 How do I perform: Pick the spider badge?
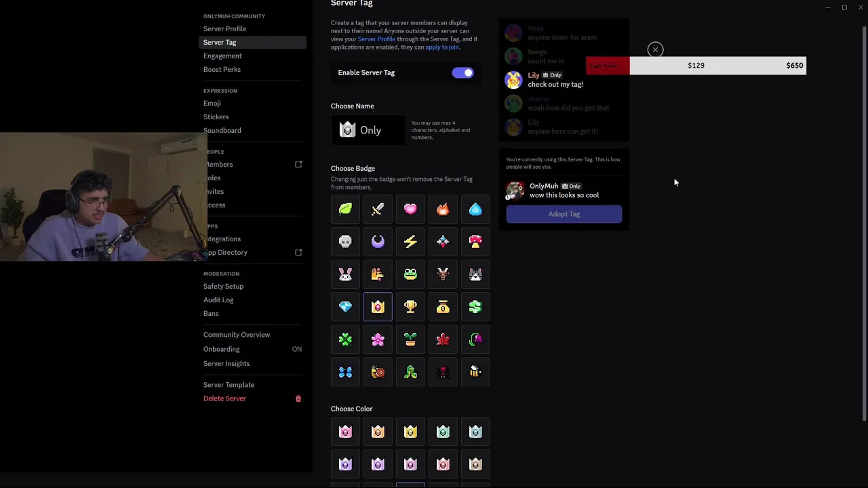(x=443, y=371)
